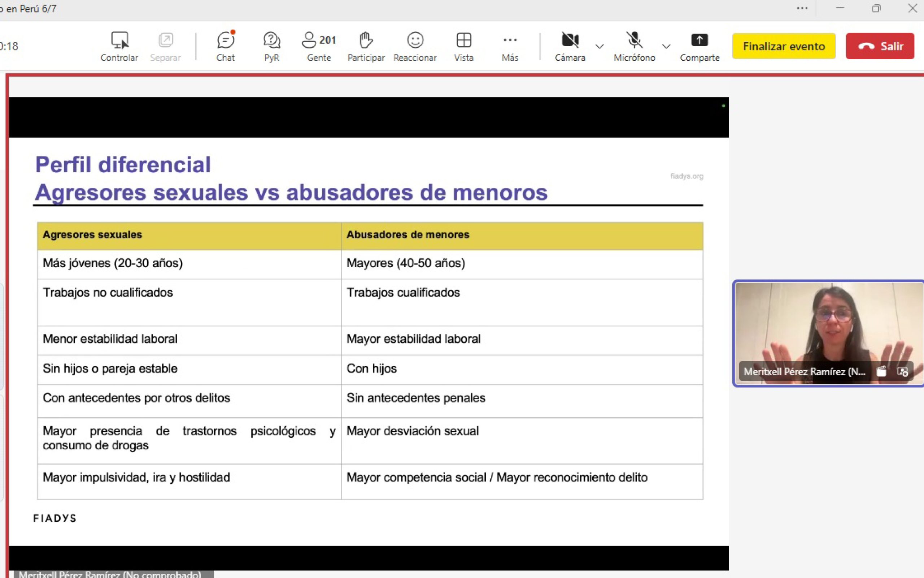The height and width of the screenshot is (578, 924).
Task: Click the presenter name label under the slide
Action: [113, 574]
